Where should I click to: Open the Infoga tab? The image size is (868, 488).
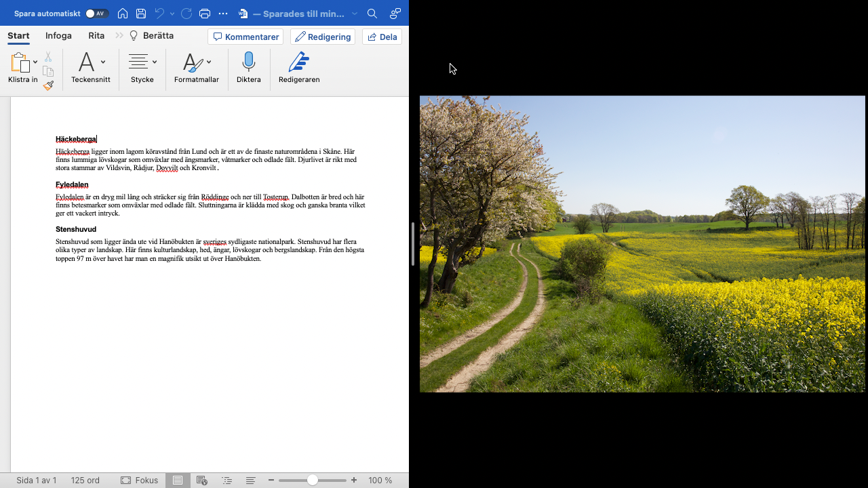[58, 36]
